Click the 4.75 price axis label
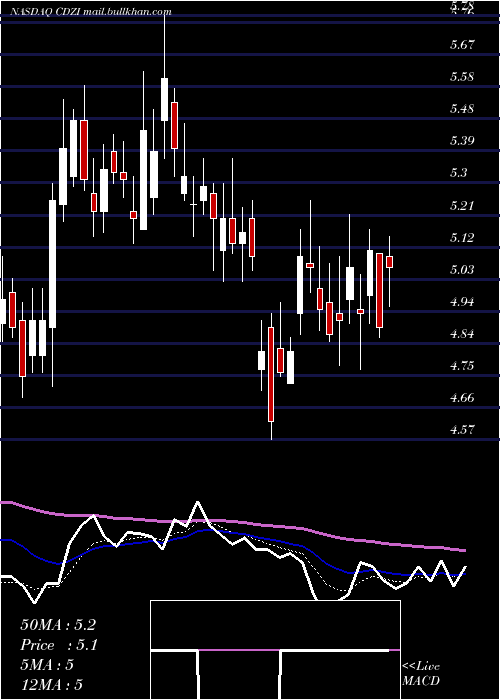The width and height of the screenshot is (500, 700). click(x=462, y=366)
